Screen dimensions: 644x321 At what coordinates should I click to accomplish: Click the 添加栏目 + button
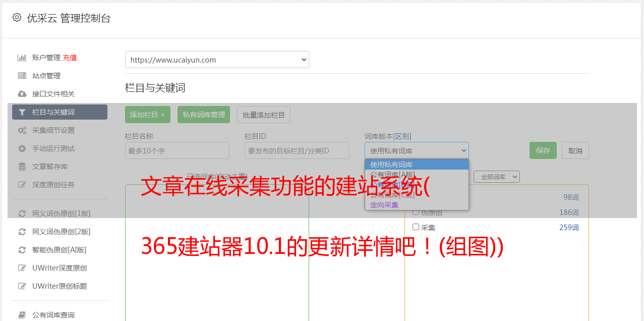click(148, 115)
